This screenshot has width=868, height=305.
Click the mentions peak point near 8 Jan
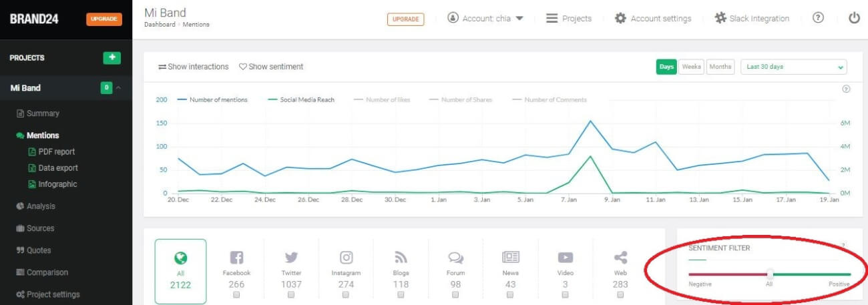[x=590, y=121]
